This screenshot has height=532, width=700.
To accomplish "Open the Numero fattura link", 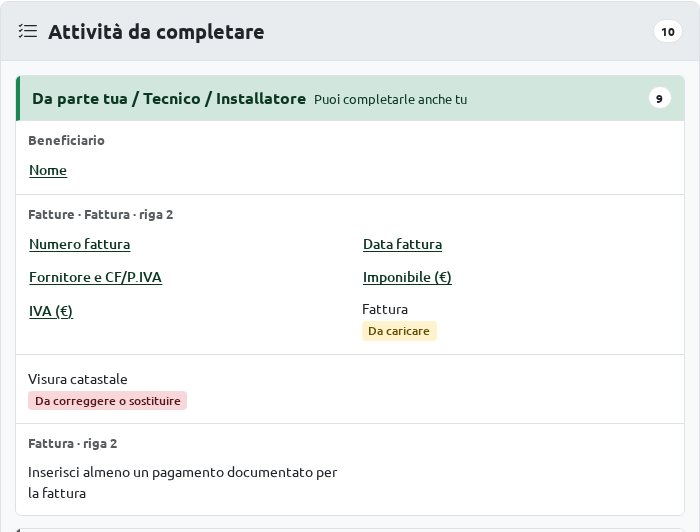I will (x=79, y=245).
